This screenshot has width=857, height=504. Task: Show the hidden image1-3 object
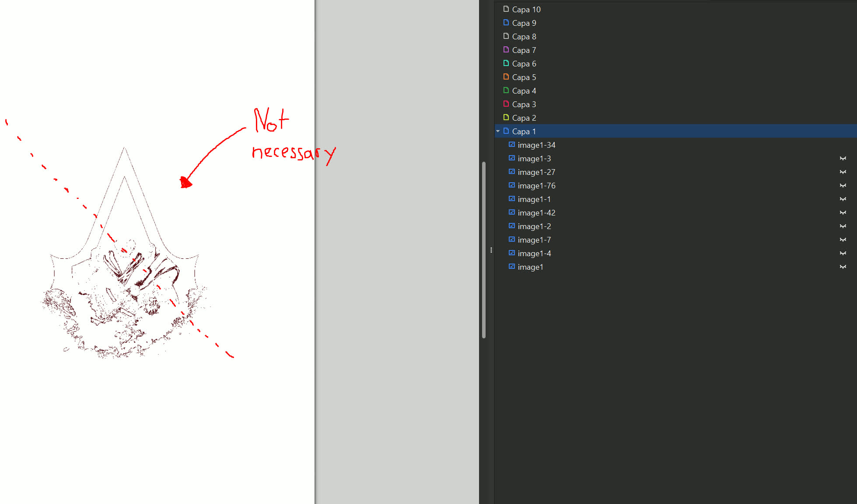843,158
